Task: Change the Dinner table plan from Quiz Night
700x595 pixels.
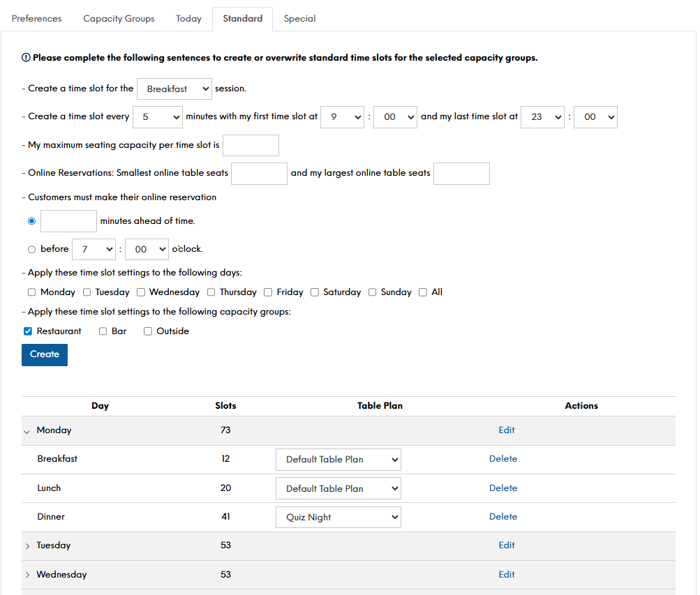Action: (x=338, y=518)
